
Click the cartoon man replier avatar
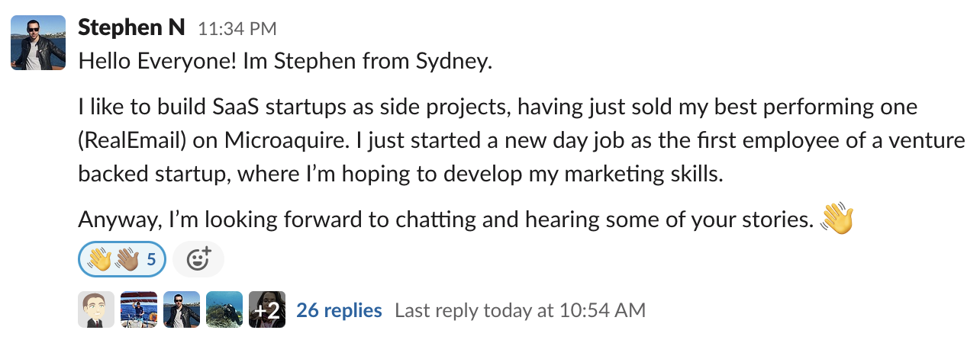tap(96, 309)
